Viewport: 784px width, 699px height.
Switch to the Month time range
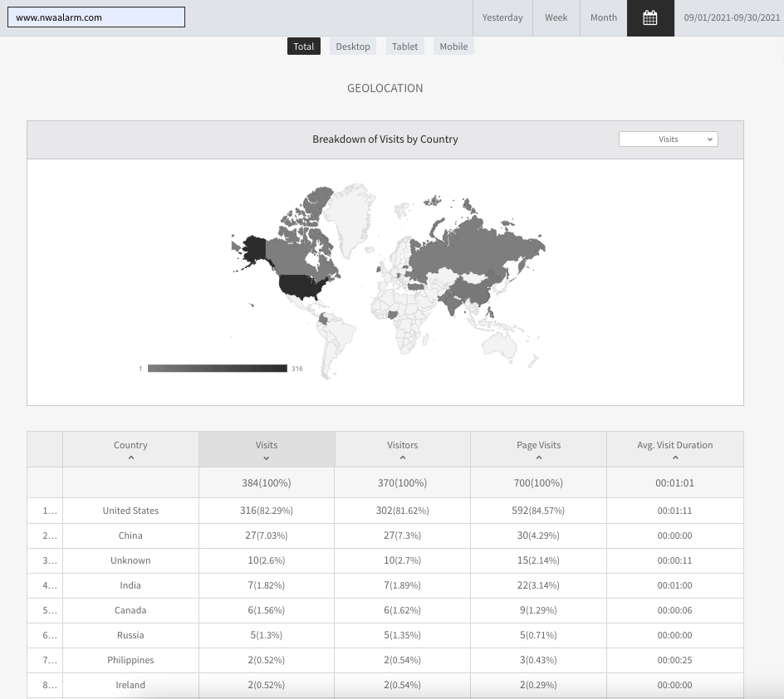[x=604, y=18]
